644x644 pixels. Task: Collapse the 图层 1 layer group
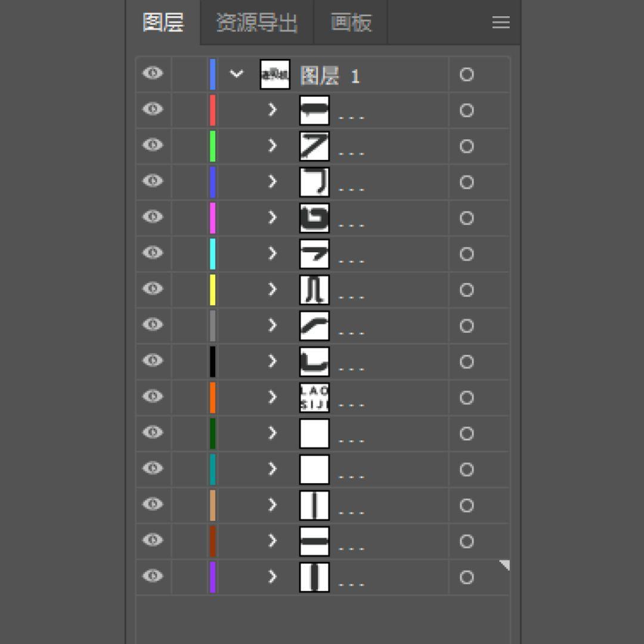(x=237, y=74)
